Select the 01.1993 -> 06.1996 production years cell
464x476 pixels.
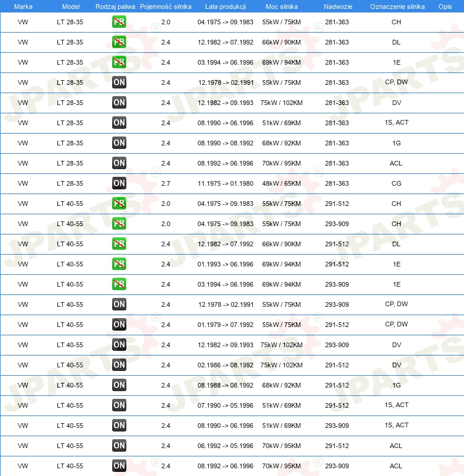tap(225, 264)
